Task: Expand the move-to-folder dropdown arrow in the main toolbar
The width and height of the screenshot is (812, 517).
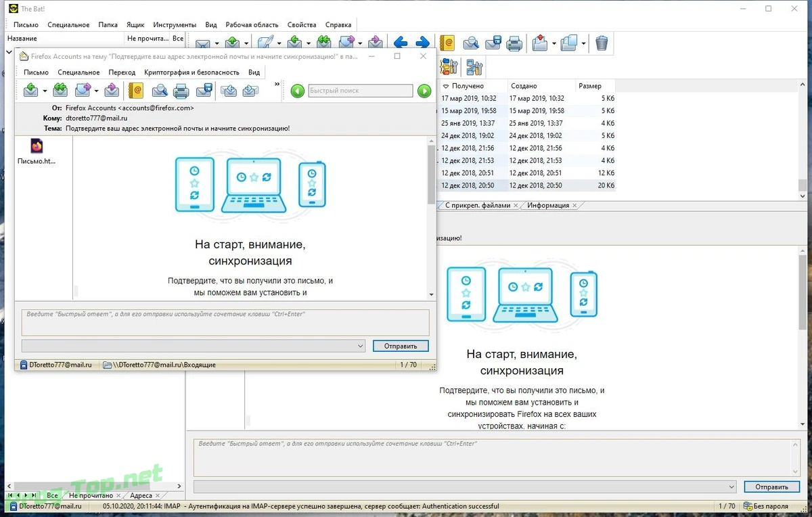Action: [554, 44]
